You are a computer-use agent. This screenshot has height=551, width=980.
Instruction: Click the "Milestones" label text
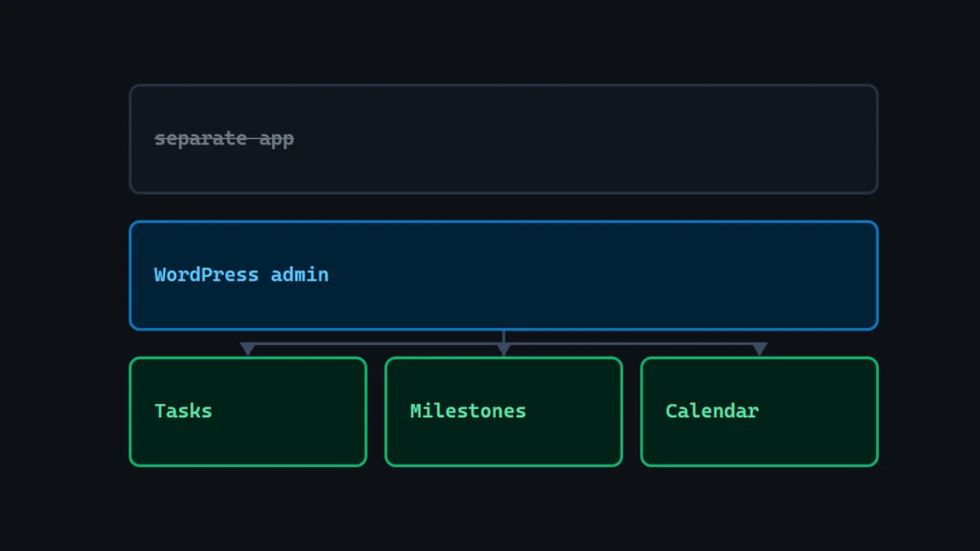(x=469, y=411)
